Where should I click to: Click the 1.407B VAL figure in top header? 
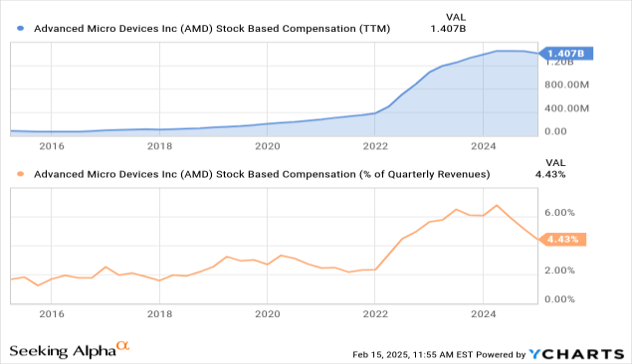click(448, 29)
